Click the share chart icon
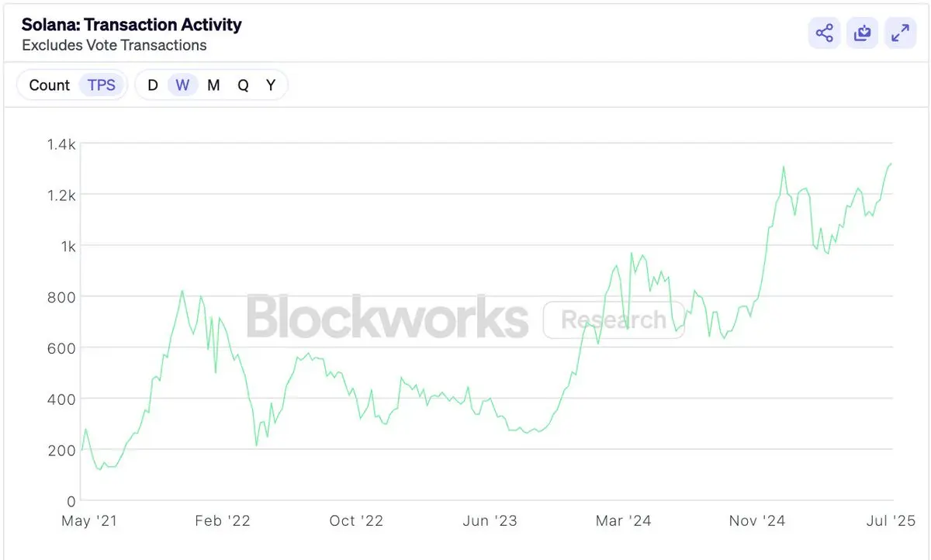Image resolution: width=931 pixels, height=560 pixels. (x=824, y=33)
